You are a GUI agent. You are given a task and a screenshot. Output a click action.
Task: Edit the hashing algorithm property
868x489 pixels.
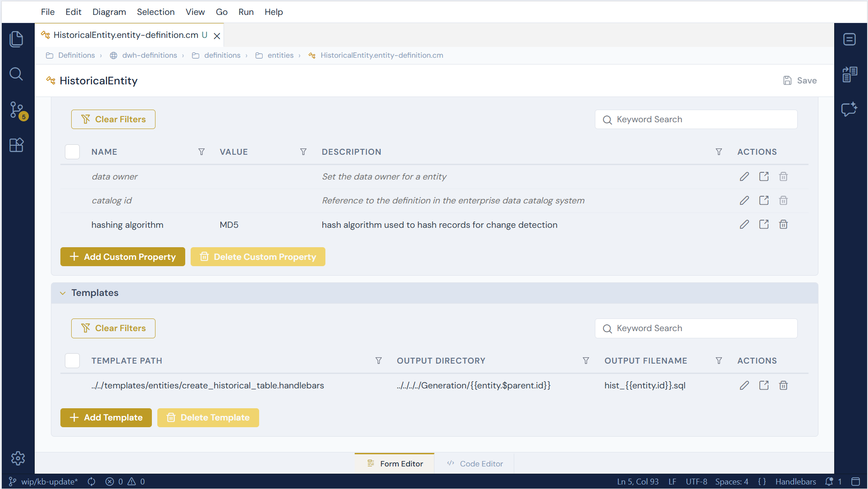click(744, 224)
